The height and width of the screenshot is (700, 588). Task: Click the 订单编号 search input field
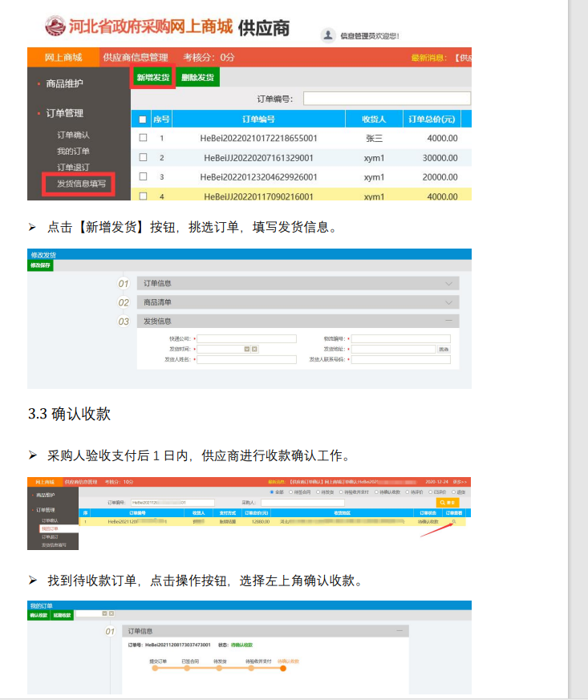387,98
